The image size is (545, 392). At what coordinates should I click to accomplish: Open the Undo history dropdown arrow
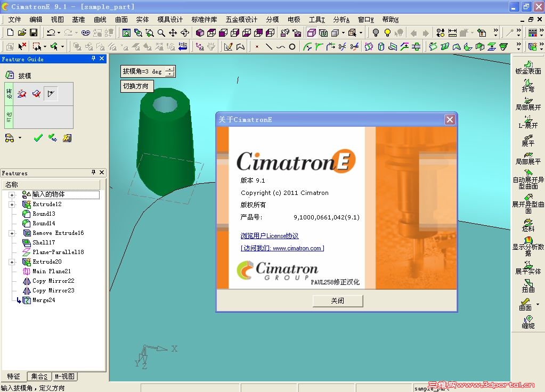(59, 32)
